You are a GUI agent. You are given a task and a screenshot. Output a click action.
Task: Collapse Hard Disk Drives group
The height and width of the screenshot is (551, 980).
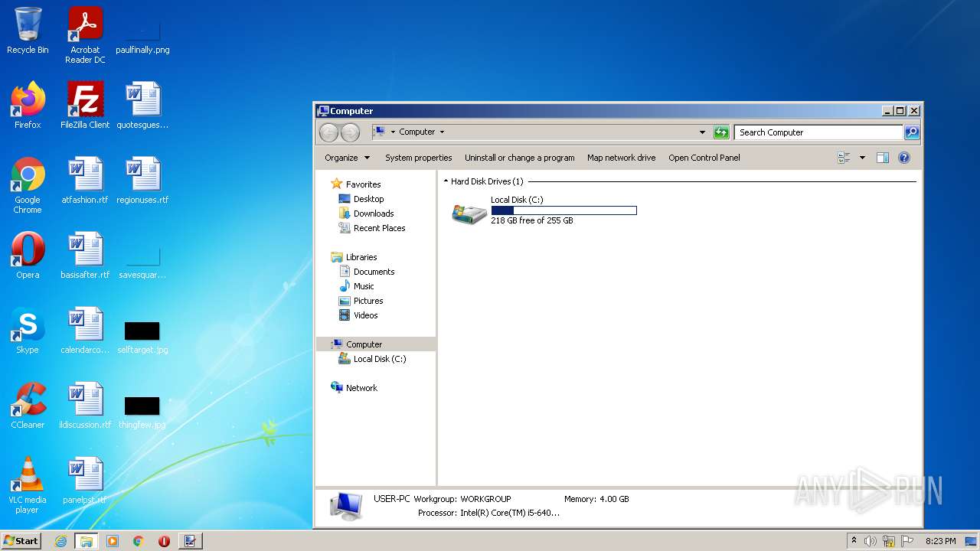446,181
